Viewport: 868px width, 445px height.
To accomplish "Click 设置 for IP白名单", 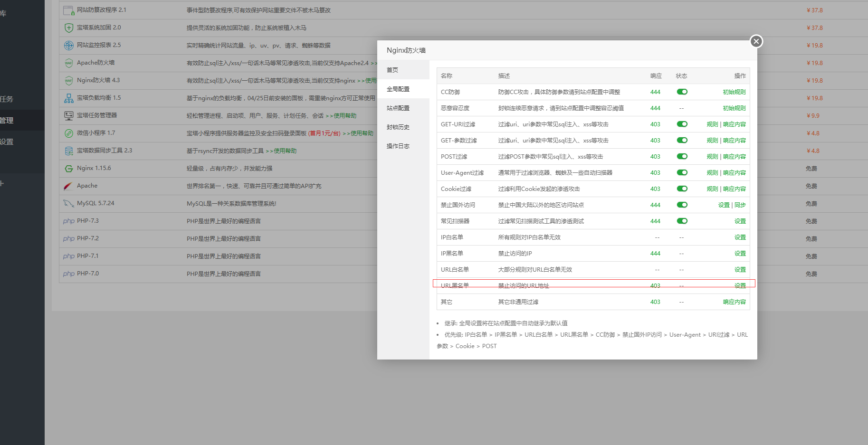I will 740,237.
